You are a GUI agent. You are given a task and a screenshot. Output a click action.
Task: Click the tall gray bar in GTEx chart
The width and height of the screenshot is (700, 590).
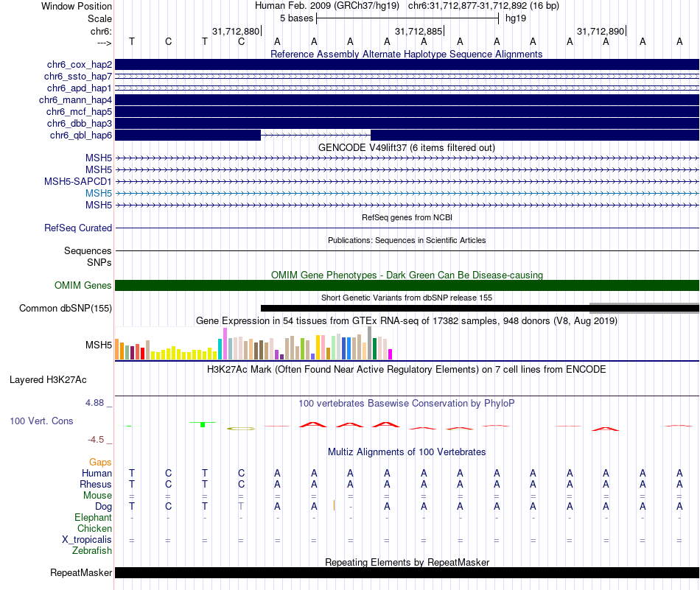tap(370, 343)
